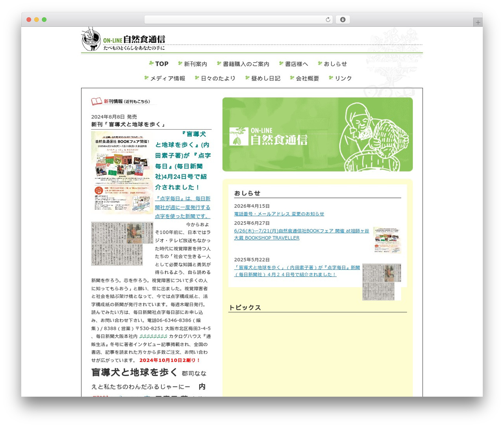This screenshot has width=504, height=427.
Task: Click the browser address bar
Action: click(238, 20)
